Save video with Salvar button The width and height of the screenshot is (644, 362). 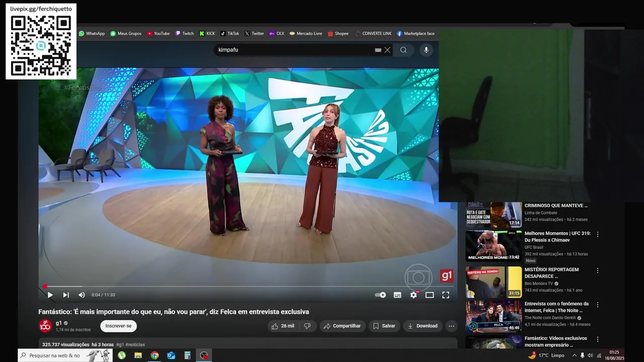click(x=384, y=326)
